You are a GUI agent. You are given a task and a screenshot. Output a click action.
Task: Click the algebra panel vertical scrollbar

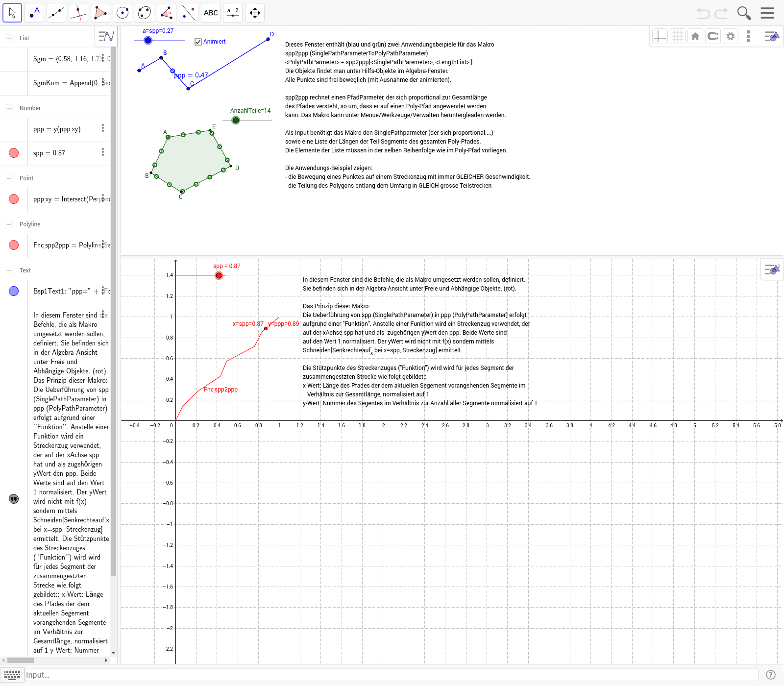pos(113,311)
